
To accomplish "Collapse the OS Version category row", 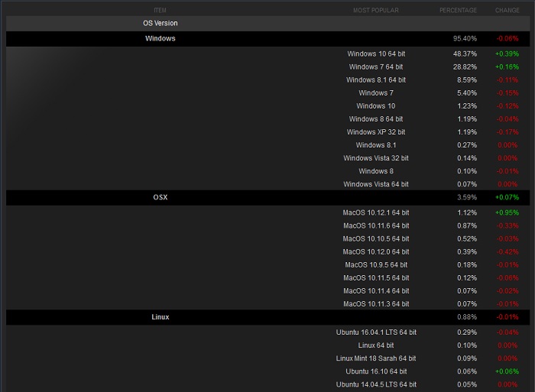I will coord(160,24).
